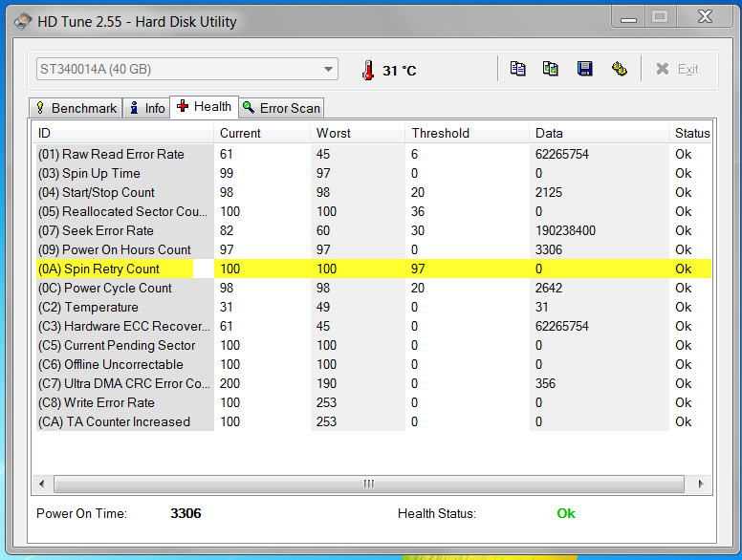The width and height of the screenshot is (742, 560).
Task: Click the data value 3306 in the table
Action: tap(549, 249)
